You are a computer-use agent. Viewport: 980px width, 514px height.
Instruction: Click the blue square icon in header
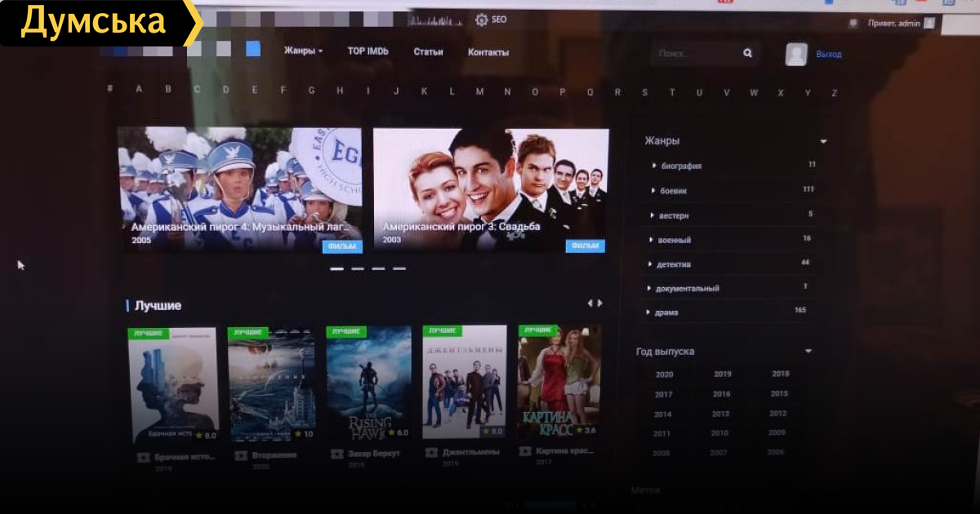coord(253,49)
